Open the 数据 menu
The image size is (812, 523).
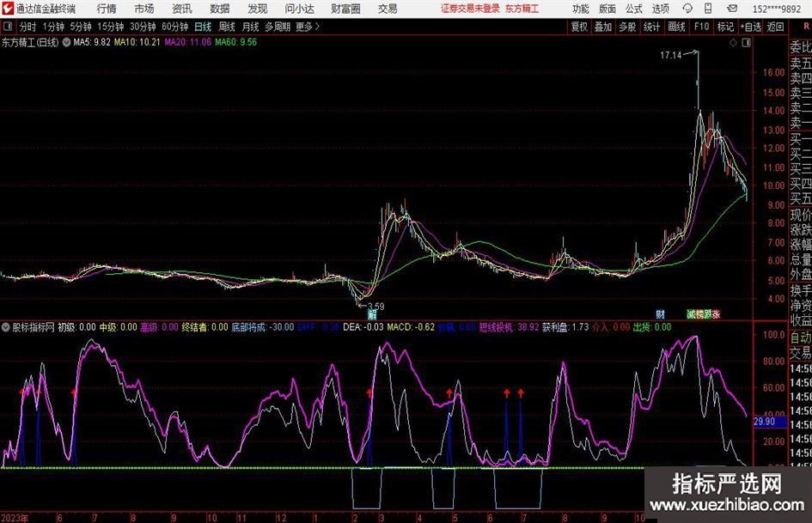pos(220,9)
